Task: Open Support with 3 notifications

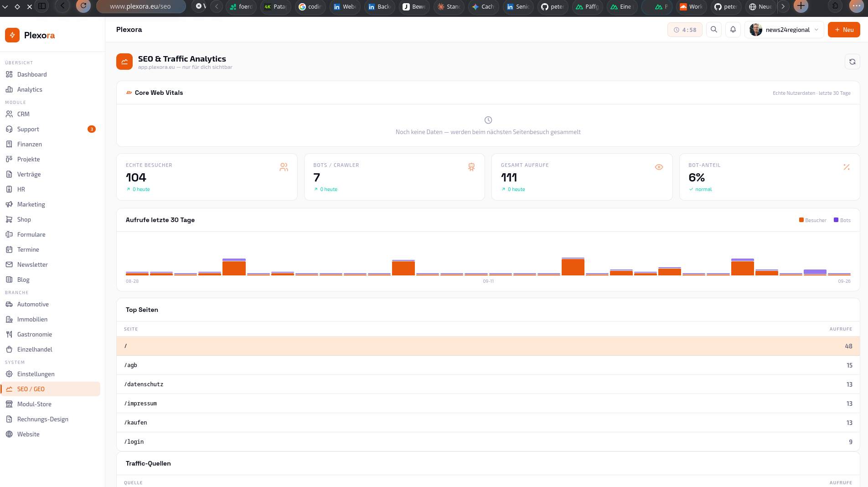Action: coord(50,129)
